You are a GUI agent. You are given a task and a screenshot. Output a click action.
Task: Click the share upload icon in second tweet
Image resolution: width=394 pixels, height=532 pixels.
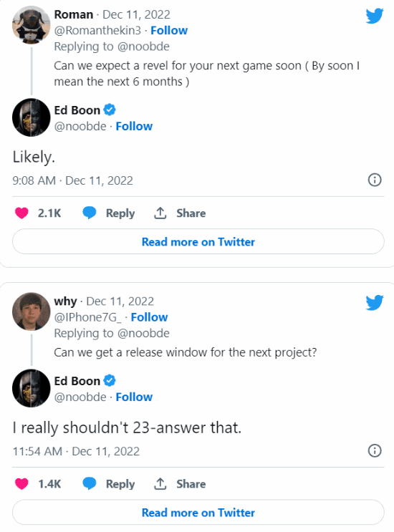[160, 484]
